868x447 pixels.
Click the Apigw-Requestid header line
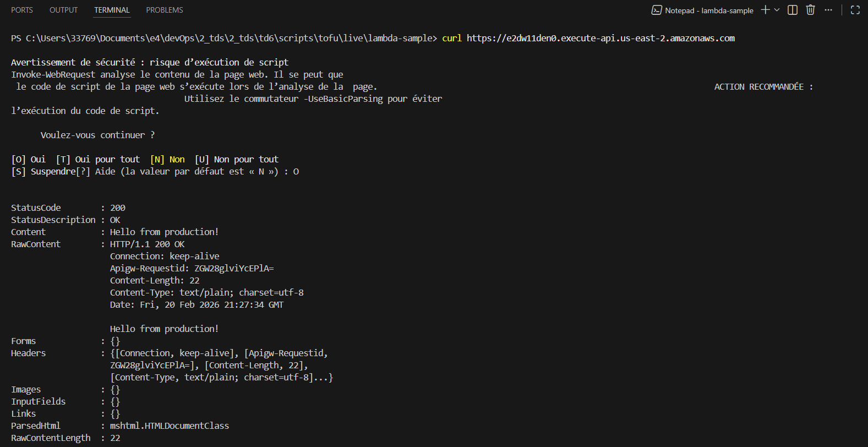(x=192, y=268)
